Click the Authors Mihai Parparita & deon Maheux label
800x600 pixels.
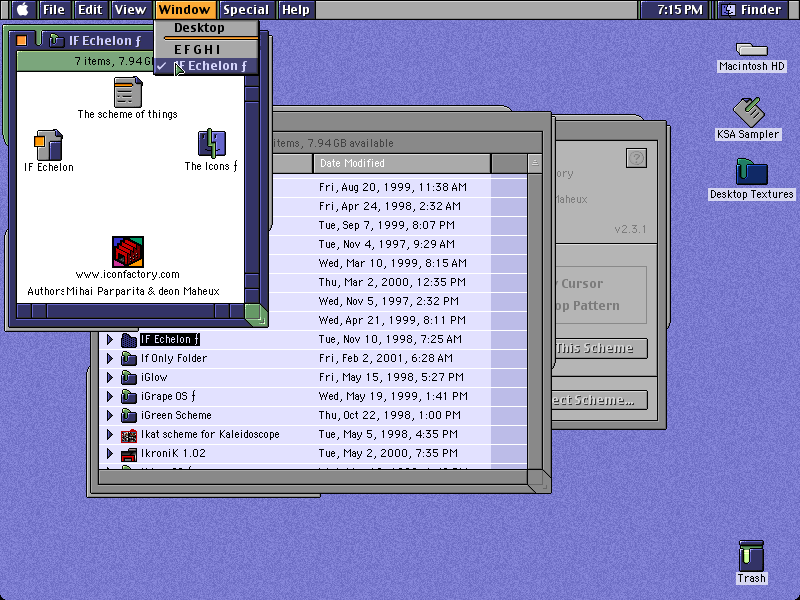click(x=123, y=291)
